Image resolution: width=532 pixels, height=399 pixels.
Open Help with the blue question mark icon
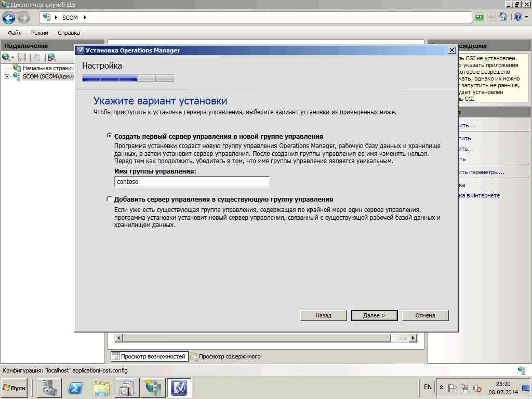click(518, 17)
